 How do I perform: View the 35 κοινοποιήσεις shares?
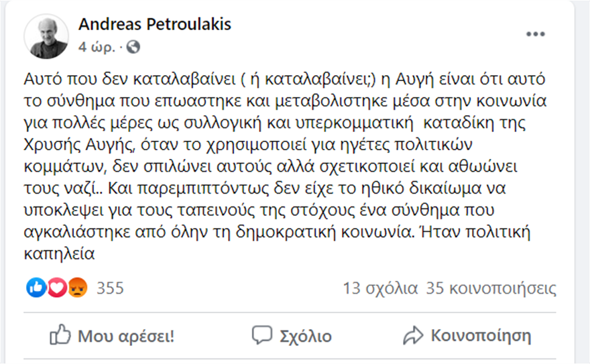491,288
